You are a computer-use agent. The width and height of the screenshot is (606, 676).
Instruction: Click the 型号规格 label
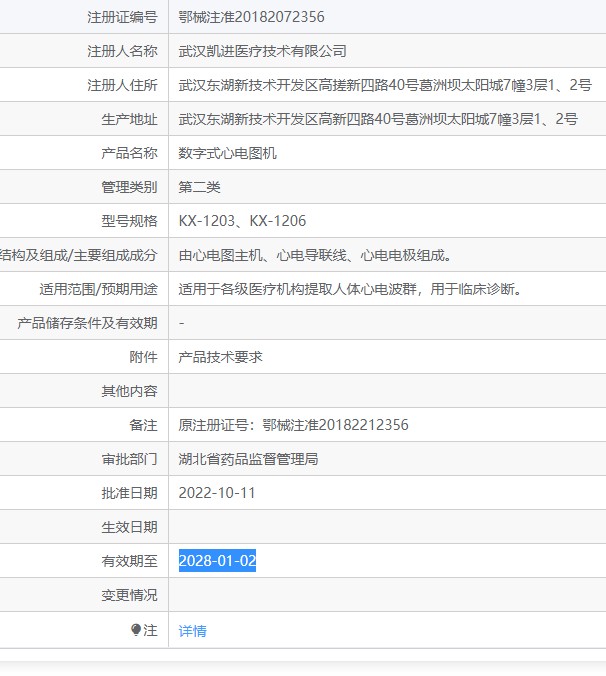pyautogui.click(x=129, y=221)
